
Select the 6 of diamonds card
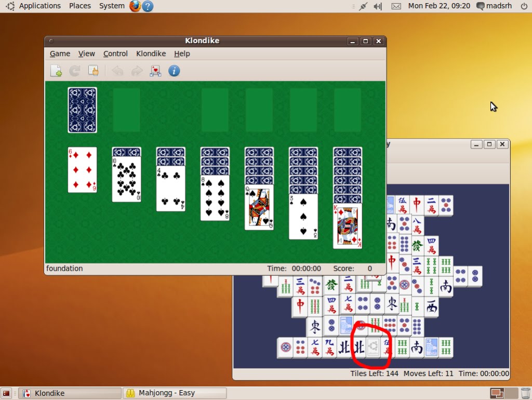[x=82, y=170]
